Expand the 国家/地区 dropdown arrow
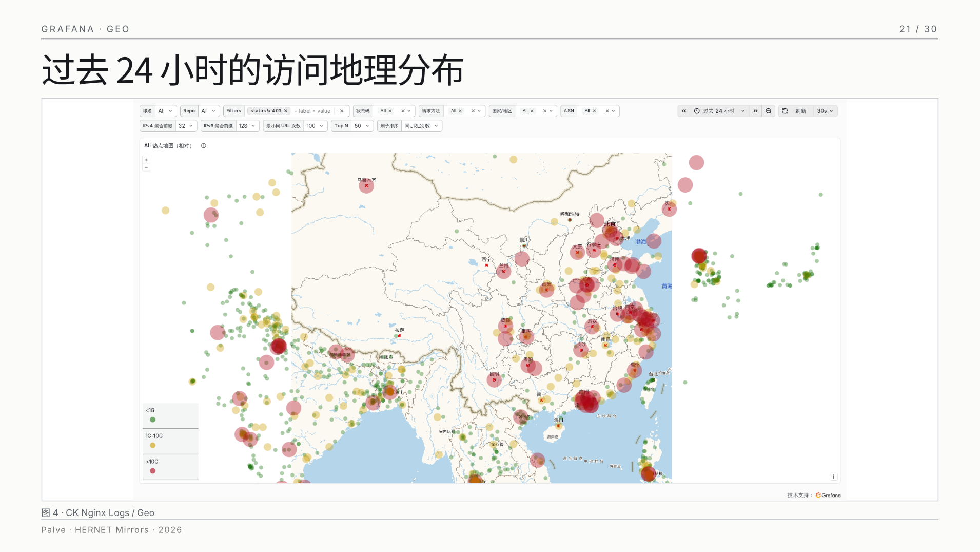980x552 pixels. pyautogui.click(x=551, y=111)
